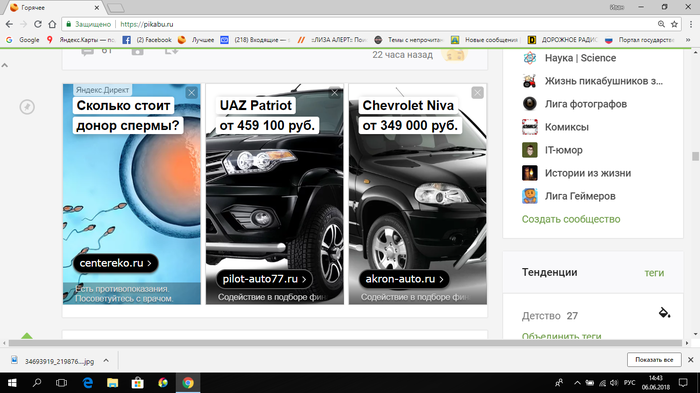Open Microsoft Edge from the taskbar
This screenshot has height=393, width=700.
(x=88, y=383)
